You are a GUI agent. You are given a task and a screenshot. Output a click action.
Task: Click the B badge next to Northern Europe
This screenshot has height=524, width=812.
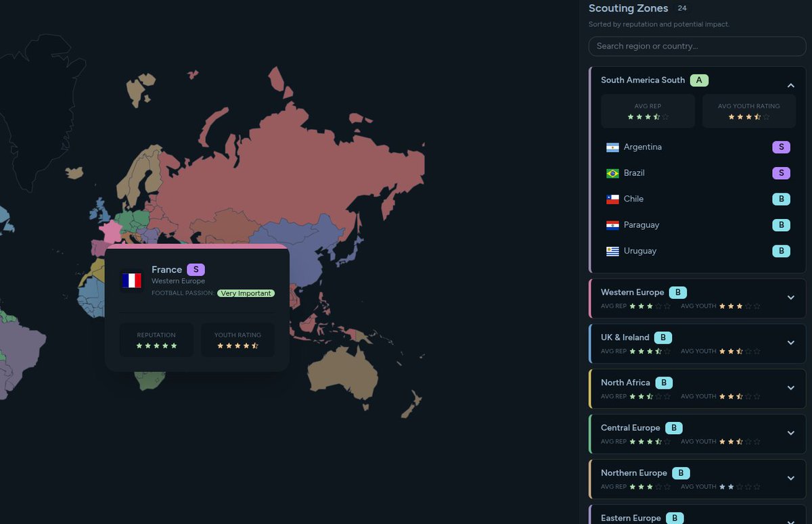[x=681, y=473]
